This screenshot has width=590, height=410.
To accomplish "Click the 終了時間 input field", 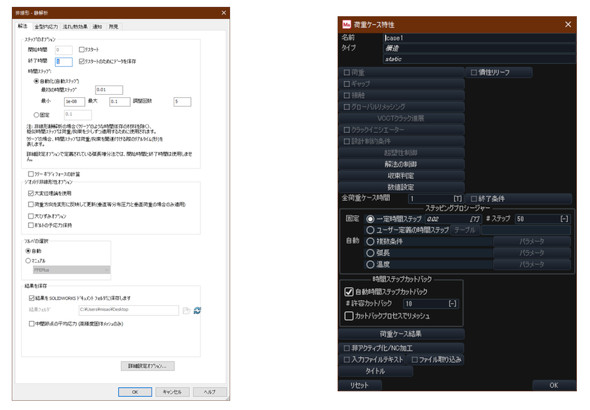I will click(x=64, y=61).
